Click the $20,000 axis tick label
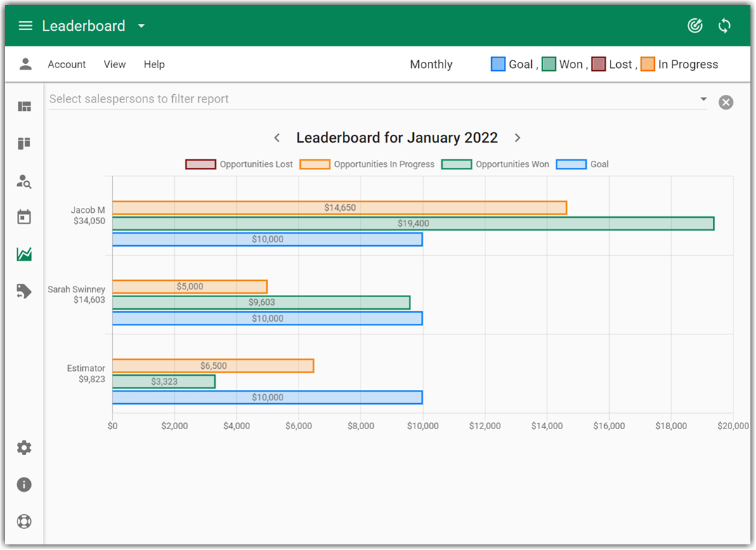The height and width of the screenshot is (550, 756). (x=733, y=426)
